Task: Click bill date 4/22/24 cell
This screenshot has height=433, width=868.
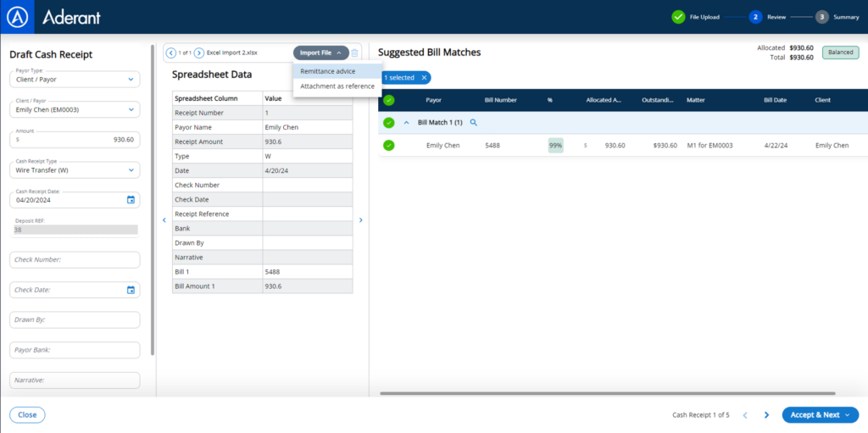Action: (776, 146)
